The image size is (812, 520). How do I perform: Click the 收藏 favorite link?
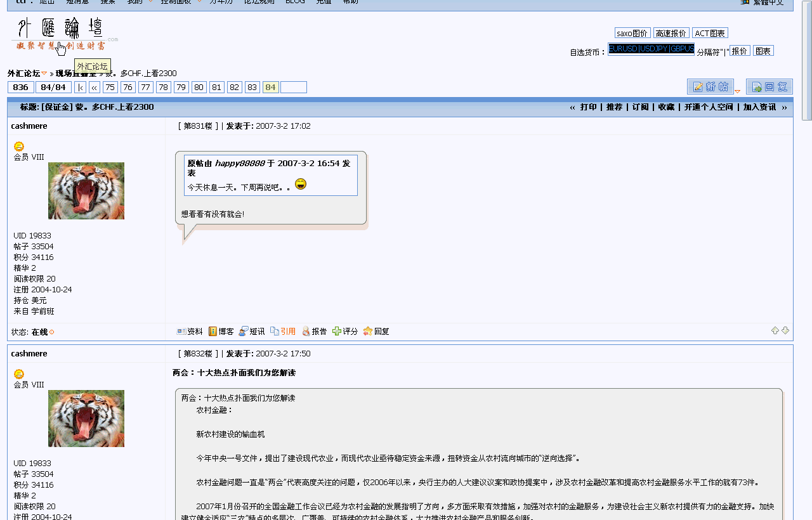point(665,107)
